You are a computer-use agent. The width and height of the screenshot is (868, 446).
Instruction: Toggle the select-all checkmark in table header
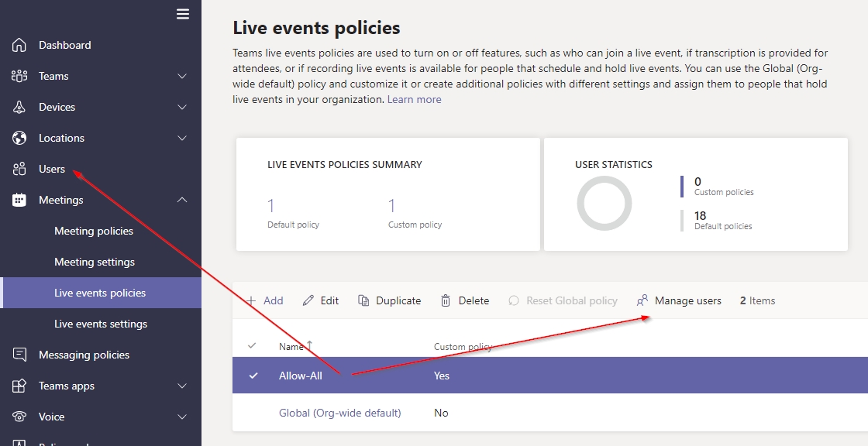click(x=252, y=346)
